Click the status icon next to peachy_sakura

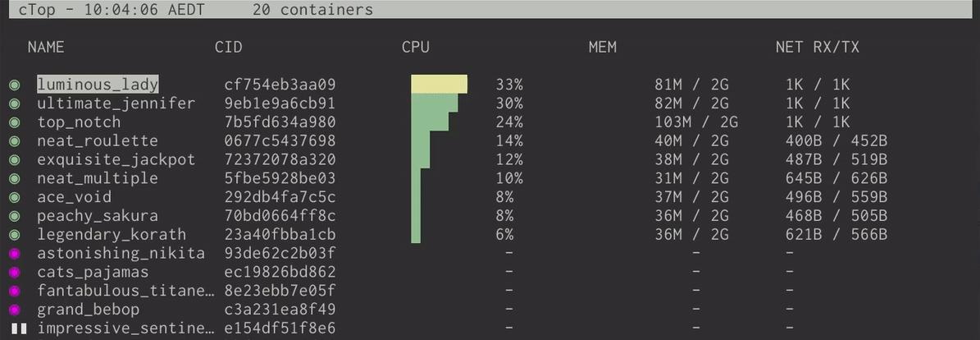click(x=14, y=216)
